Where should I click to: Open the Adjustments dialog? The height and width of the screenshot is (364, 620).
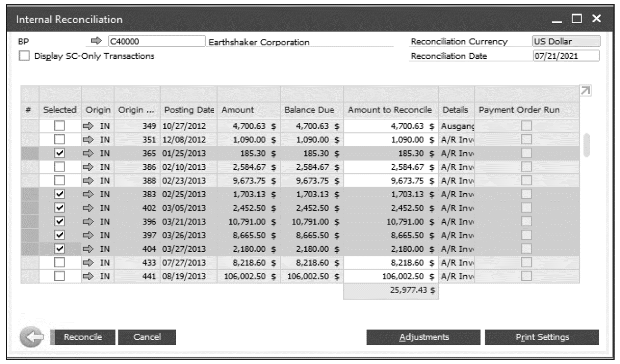tap(424, 336)
